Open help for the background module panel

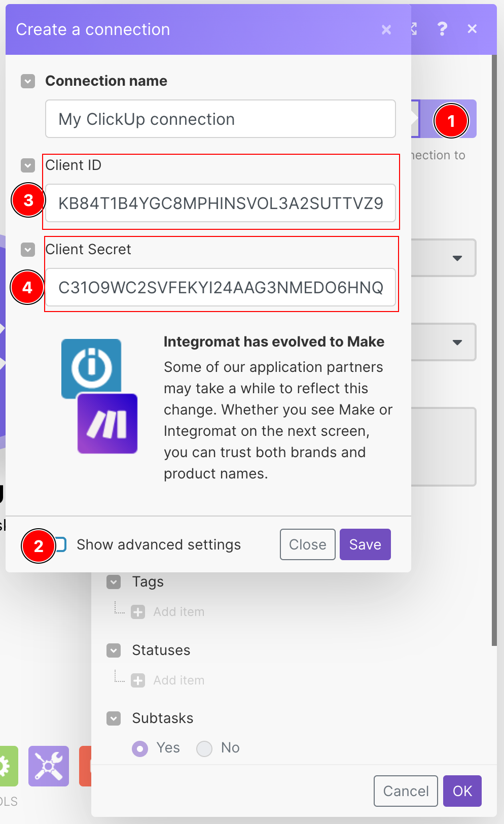coord(442,29)
